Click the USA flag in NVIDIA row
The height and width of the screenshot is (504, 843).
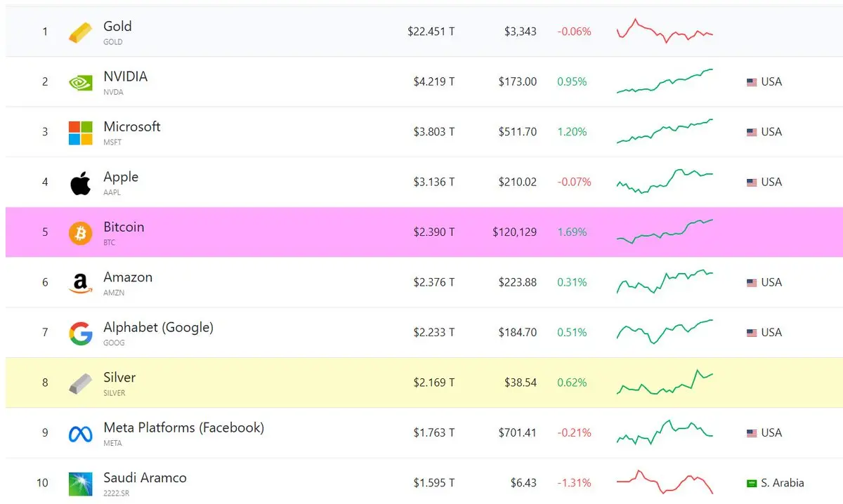tap(752, 82)
